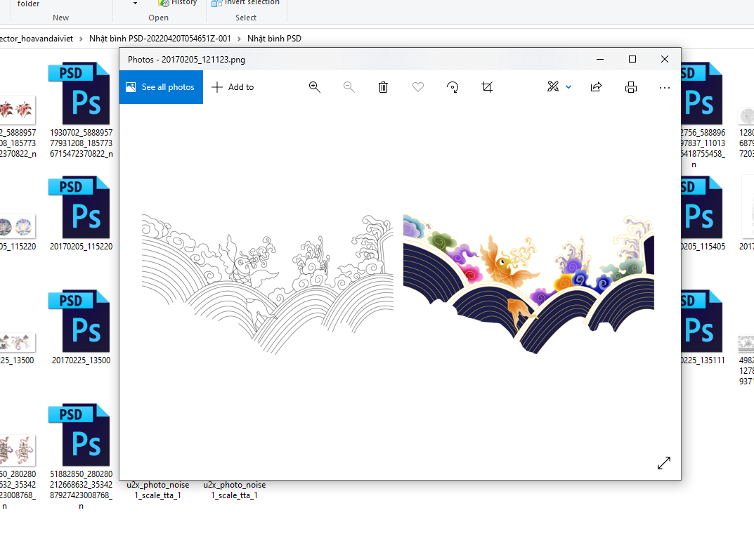Zoom in on the photo
This screenshot has width=754, height=560.
[x=314, y=87]
